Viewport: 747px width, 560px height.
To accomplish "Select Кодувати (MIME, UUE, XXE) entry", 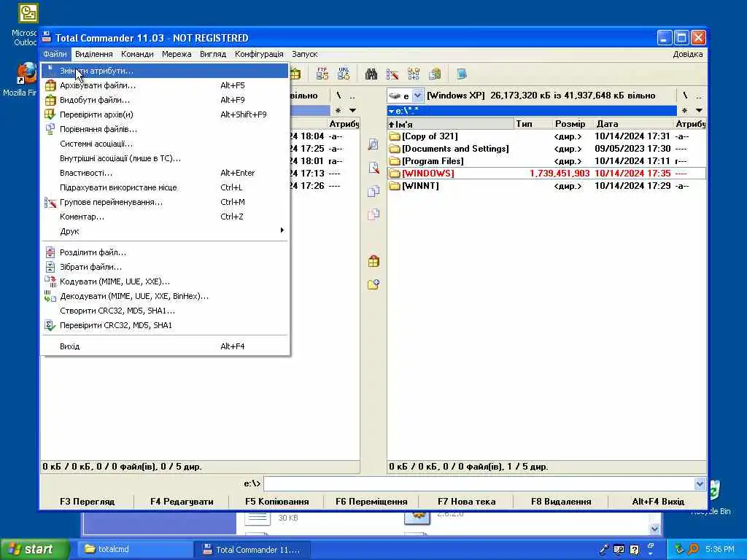I will pos(165,281).
